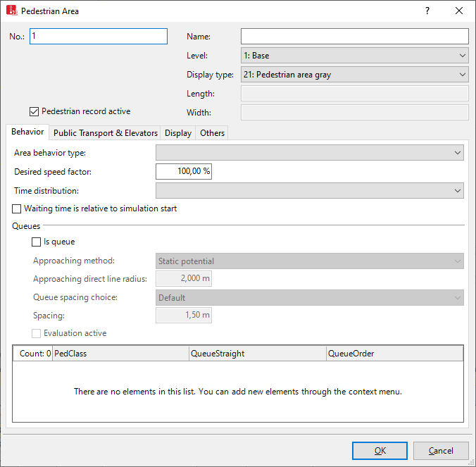Open the Display tab
476x467 pixels.
(x=178, y=133)
